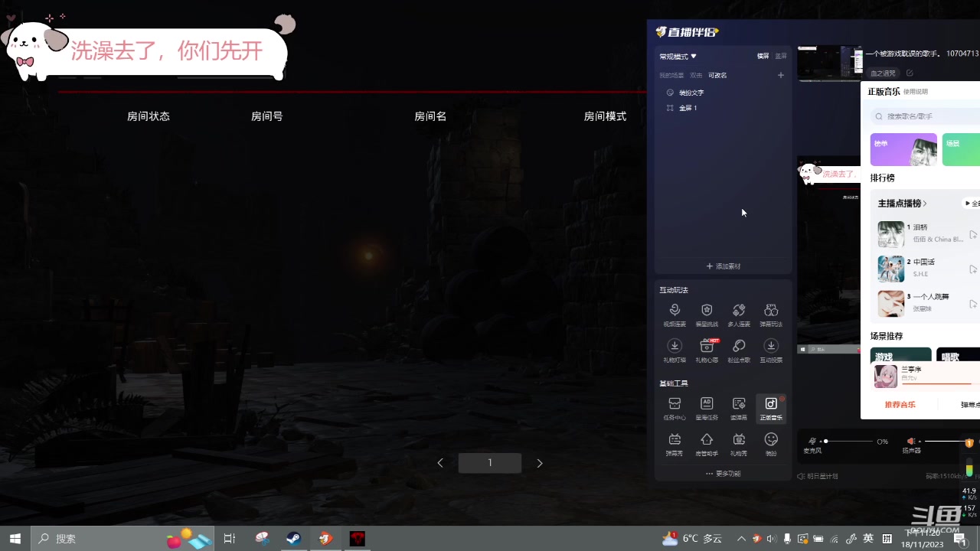Open 弹幕秀 danmaku show tool
Viewport: 980px width, 551px height.
point(675,444)
